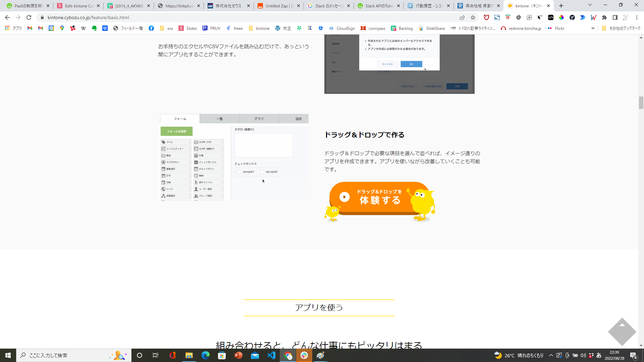Open Gmail bookmark icon

click(x=30, y=28)
